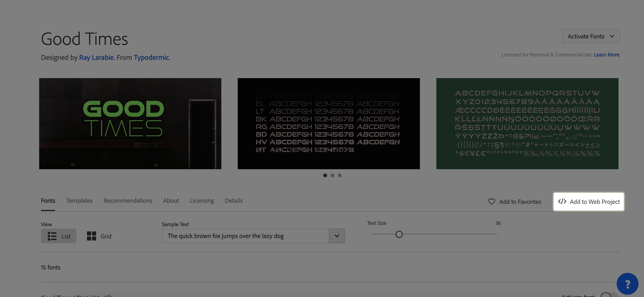This screenshot has width=644, height=297.
Task: Click the Add to Favorites heart icon
Action: point(492,201)
